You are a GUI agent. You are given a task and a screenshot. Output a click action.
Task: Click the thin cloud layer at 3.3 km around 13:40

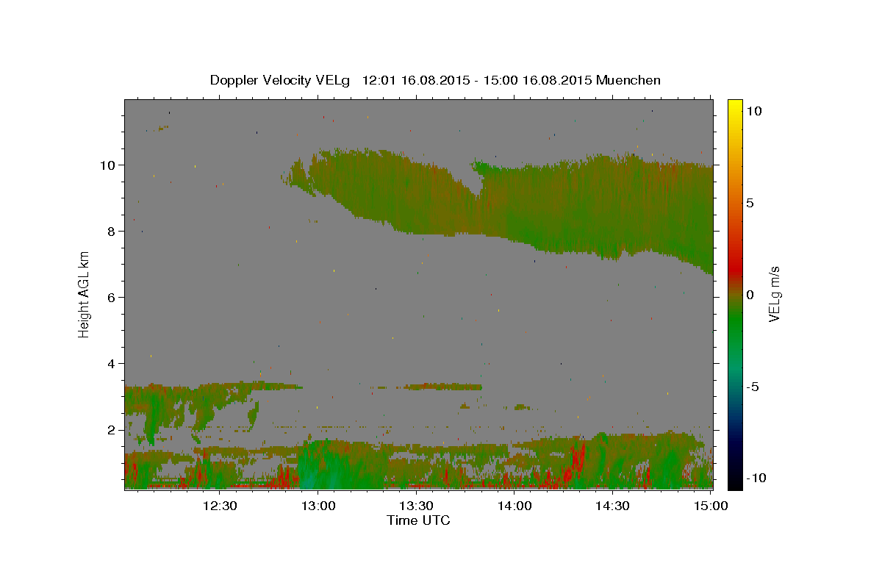click(442, 387)
